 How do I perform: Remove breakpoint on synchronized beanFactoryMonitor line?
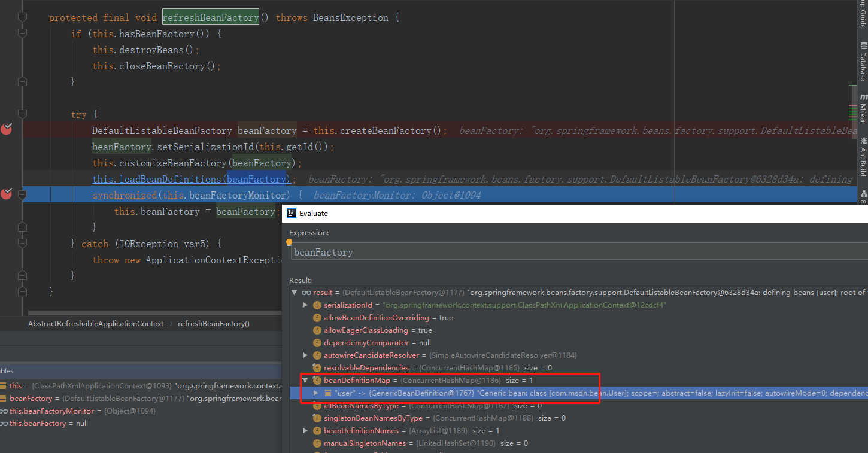[7, 193]
